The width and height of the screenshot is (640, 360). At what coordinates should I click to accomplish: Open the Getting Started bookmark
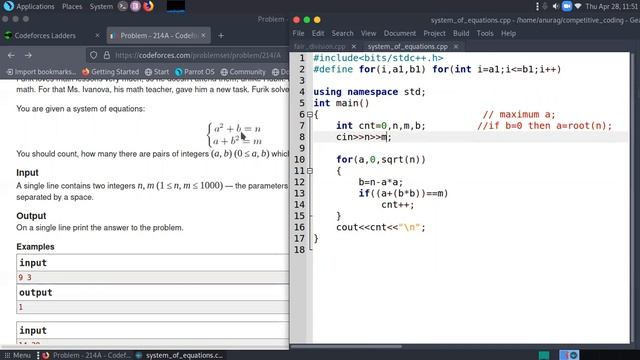tap(110, 72)
